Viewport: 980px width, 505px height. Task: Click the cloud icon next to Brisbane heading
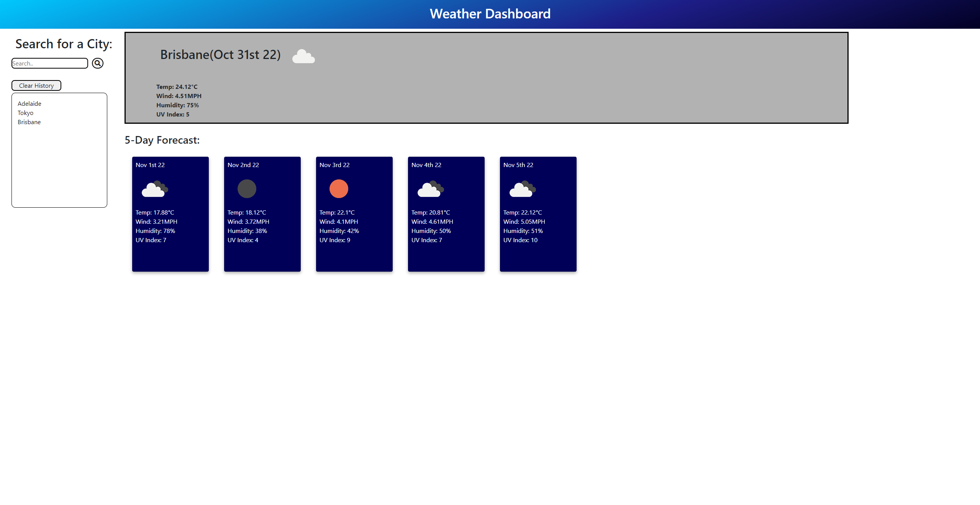tap(303, 57)
